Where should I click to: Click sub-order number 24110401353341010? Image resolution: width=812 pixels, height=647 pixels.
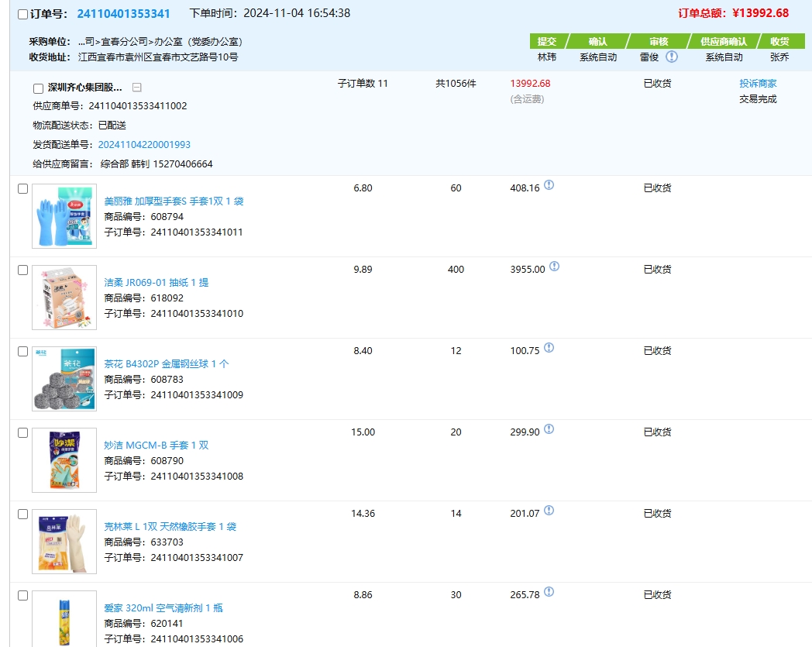197,313
